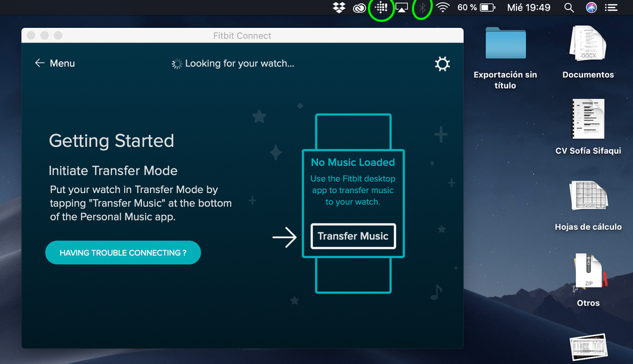Image resolution: width=633 pixels, height=364 pixels.
Task: Click the Getting Started heading
Action: tap(112, 141)
